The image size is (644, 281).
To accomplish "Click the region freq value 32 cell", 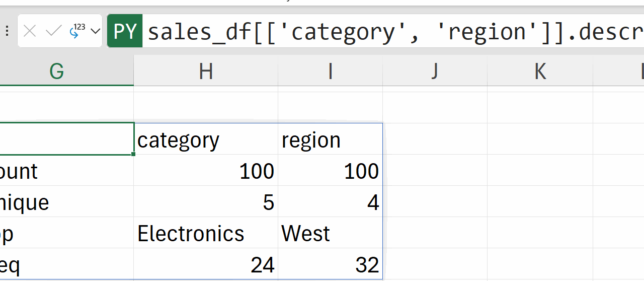I will (330, 265).
